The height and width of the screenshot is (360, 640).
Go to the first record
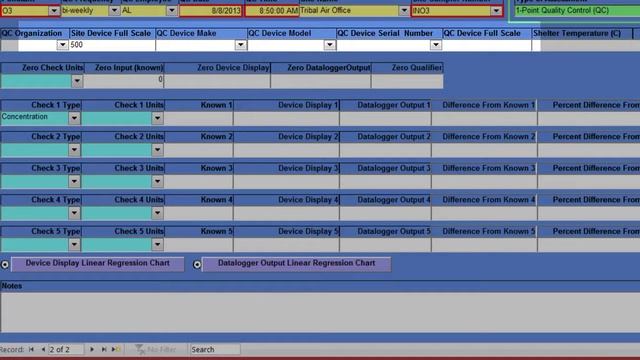pos(31,349)
